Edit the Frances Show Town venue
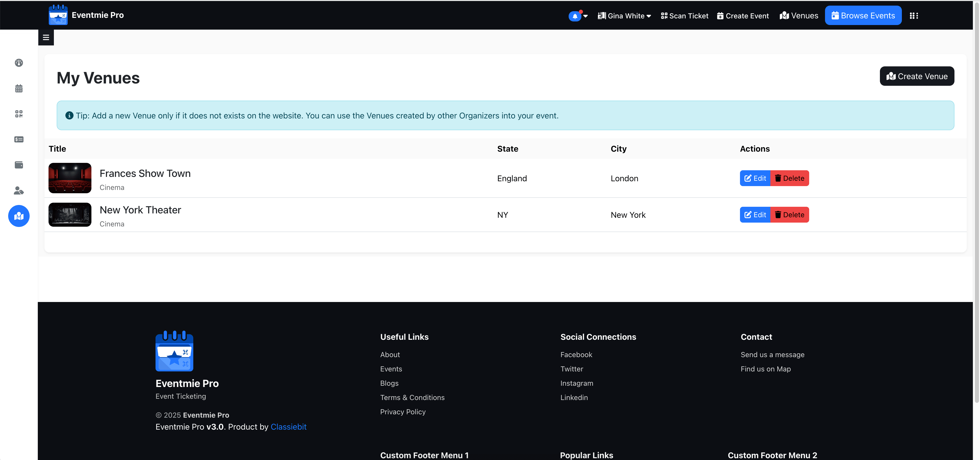The width and height of the screenshot is (980, 460). [755, 178]
